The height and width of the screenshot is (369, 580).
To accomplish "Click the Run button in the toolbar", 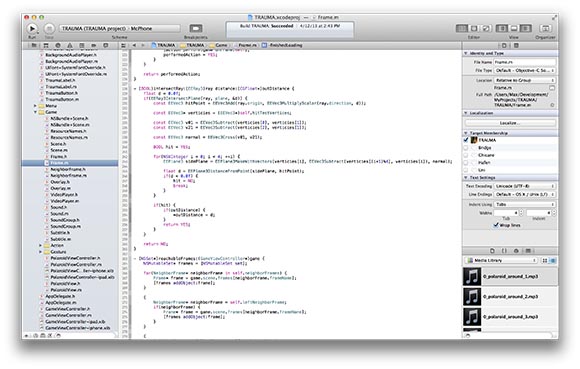I will 32,28.
